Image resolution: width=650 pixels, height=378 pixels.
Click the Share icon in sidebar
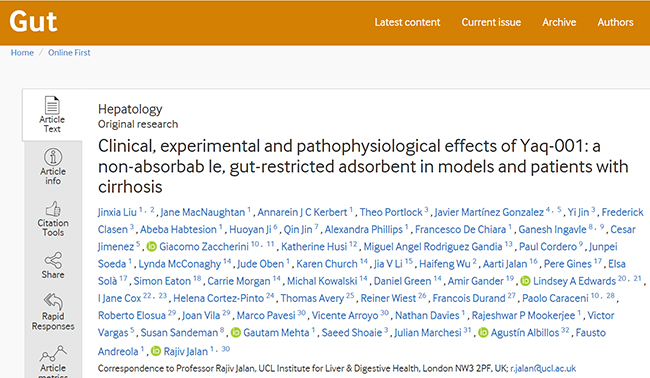click(x=53, y=260)
